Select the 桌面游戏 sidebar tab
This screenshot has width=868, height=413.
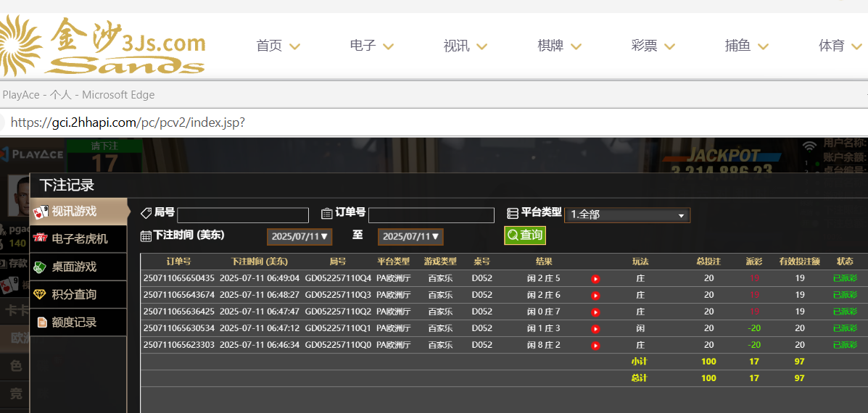78,267
